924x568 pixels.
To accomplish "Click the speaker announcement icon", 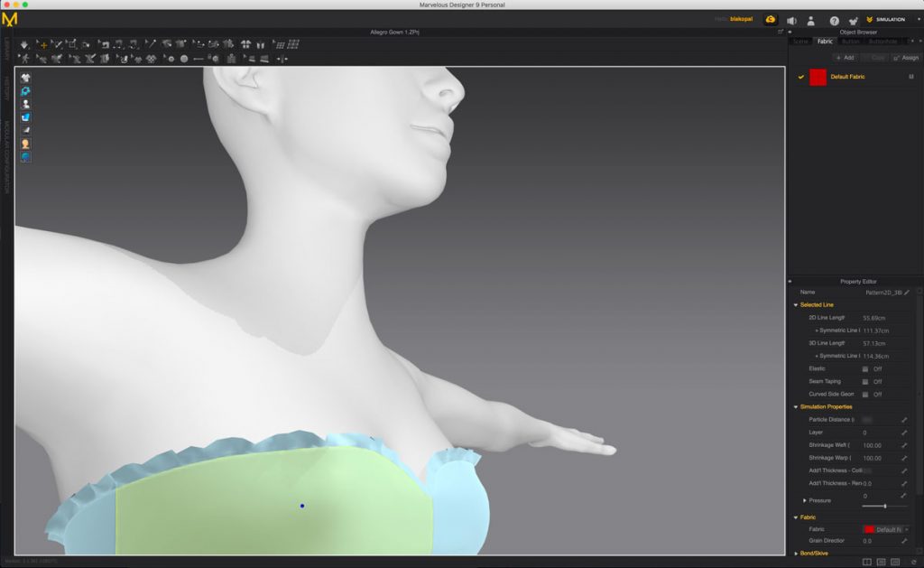I will tap(791, 21).
